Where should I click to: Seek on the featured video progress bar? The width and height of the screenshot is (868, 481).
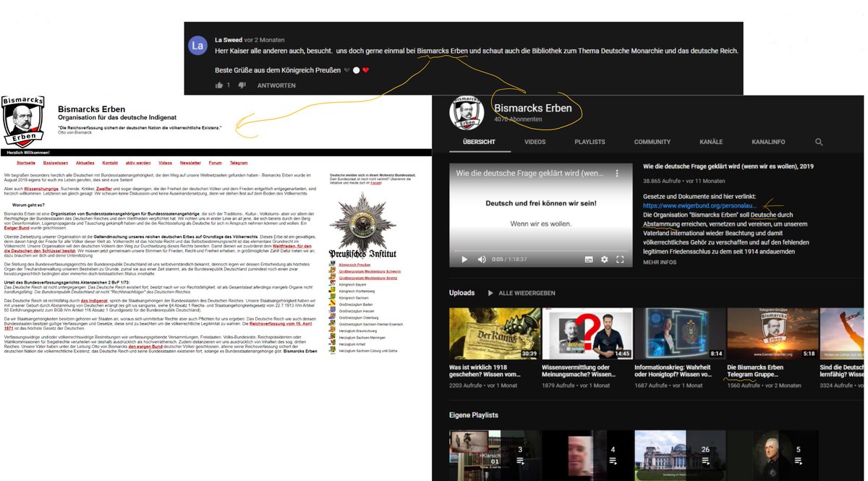tap(541, 250)
